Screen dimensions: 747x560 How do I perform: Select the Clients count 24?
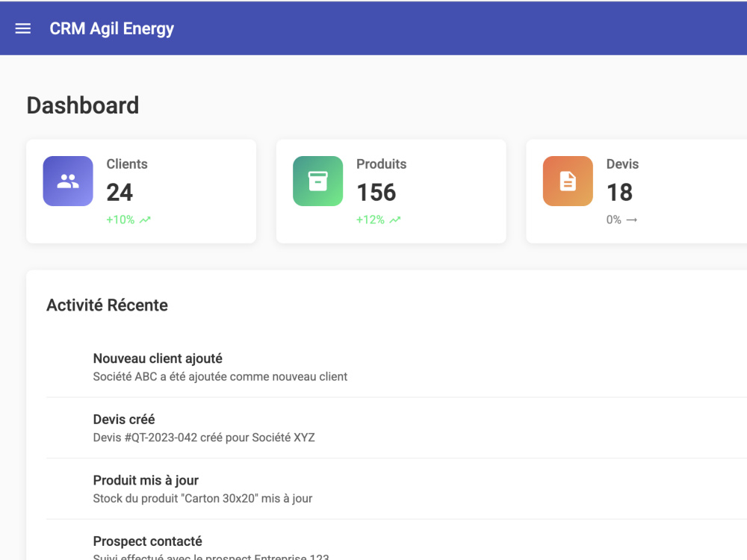coord(120,193)
